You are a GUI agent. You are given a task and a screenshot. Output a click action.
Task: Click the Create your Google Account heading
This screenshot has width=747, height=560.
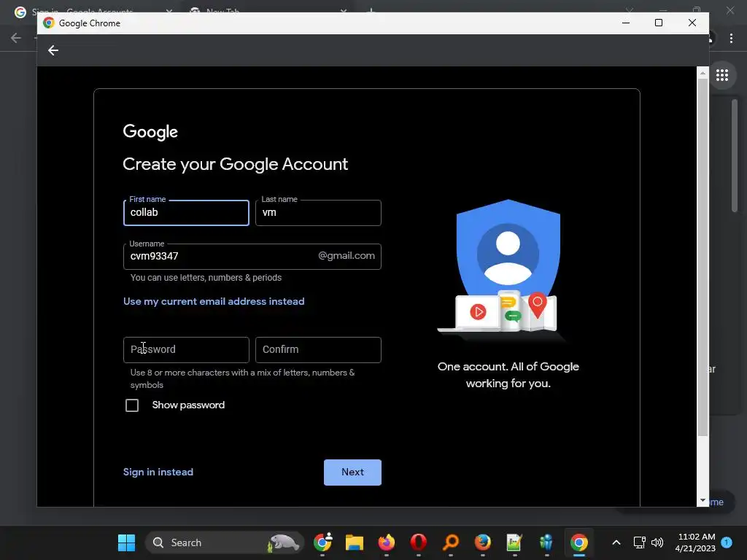pyautogui.click(x=236, y=164)
